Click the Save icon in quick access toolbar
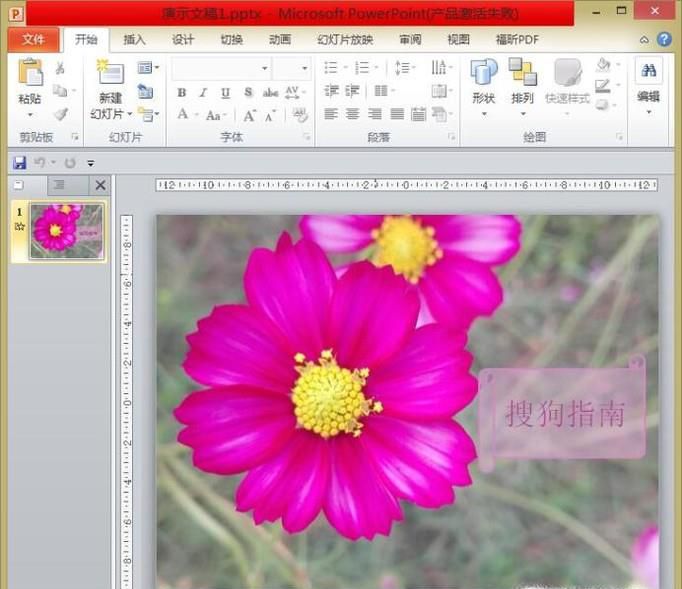 [x=19, y=162]
